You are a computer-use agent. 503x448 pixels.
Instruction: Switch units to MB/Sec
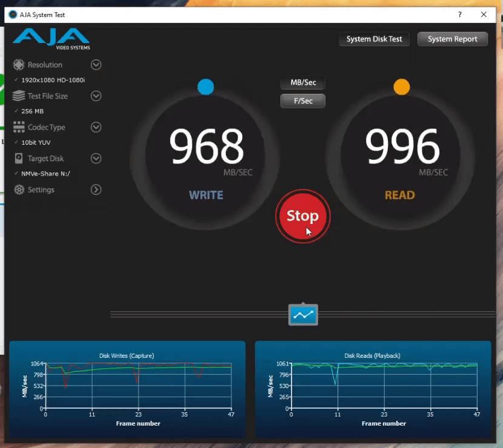(x=303, y=82)
